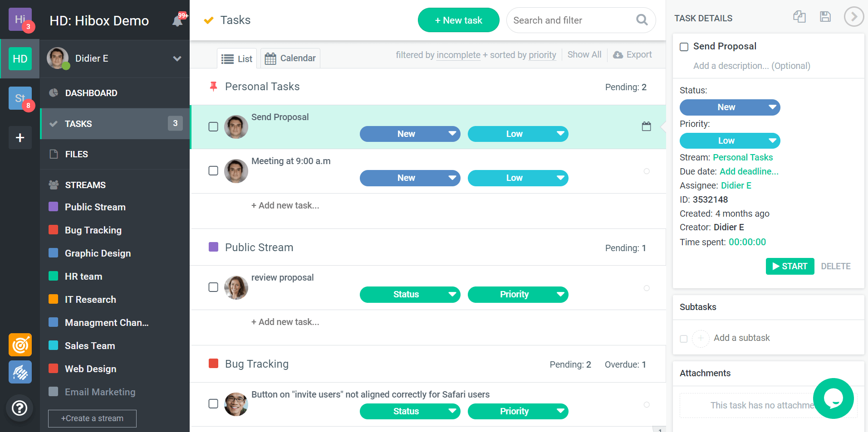Open Priority dropdown for review proposal task
868x432 pixels.
[517, 295]
